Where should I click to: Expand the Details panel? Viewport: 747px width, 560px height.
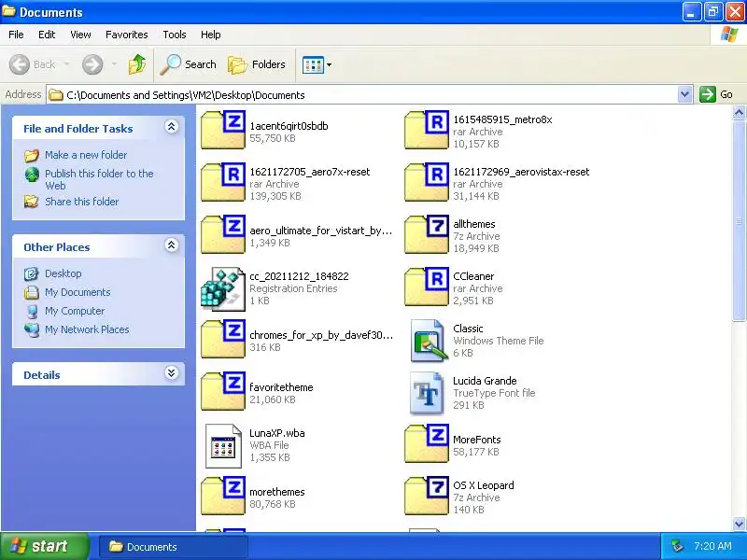pos(172,372)
